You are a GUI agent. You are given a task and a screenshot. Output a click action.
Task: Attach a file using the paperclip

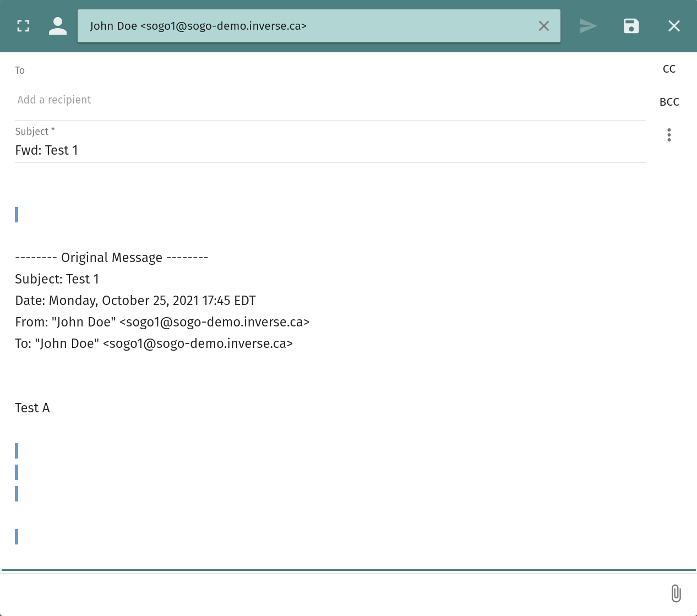(x=676, y=593)
